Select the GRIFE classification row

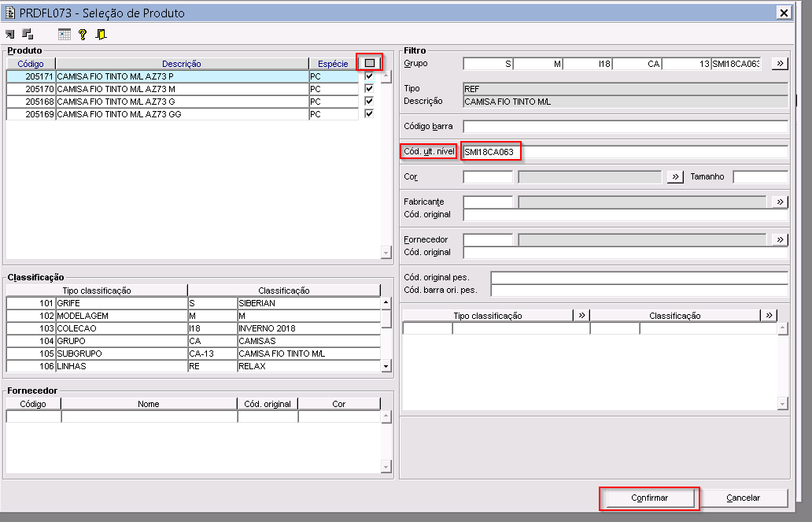[x=193, y=303]
